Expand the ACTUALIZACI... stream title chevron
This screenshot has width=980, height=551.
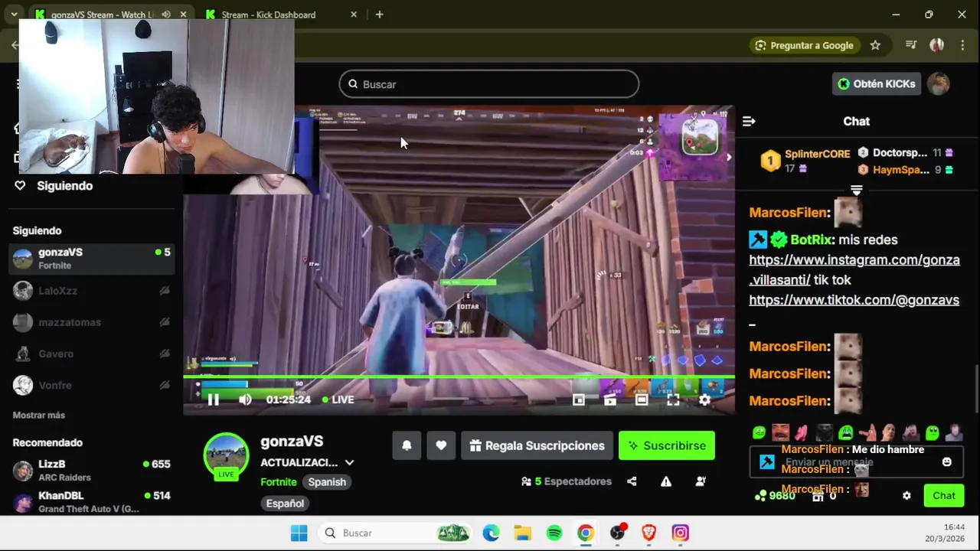(349, 462)
